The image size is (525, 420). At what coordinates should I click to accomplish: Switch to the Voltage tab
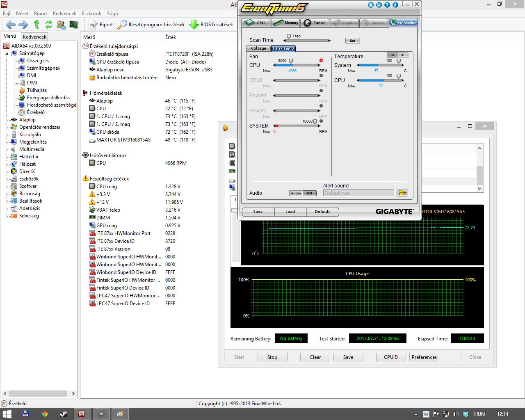tap(258, 48)
